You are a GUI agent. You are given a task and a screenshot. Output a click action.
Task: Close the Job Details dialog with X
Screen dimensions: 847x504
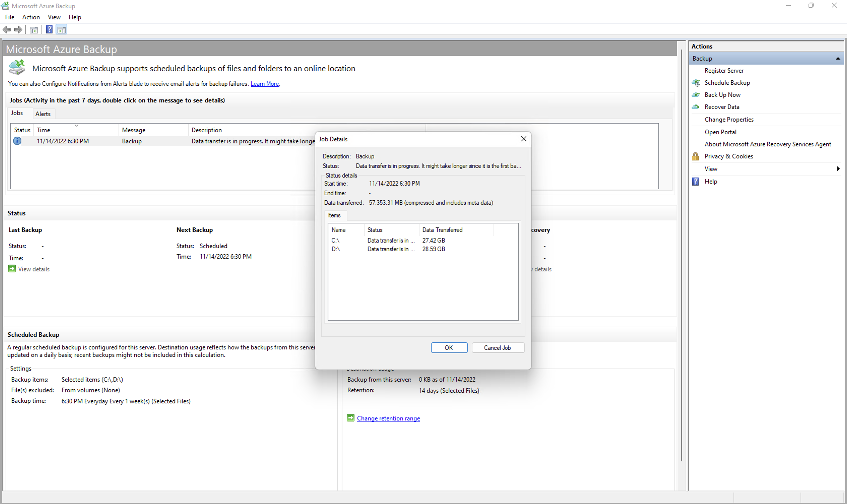pyautogui.click(x=524, y=139)
